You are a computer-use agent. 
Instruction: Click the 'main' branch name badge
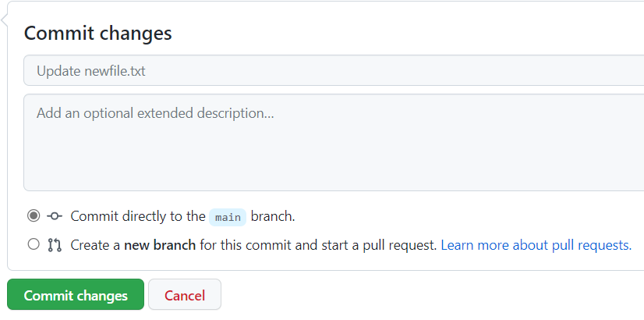tap(228, 217)
